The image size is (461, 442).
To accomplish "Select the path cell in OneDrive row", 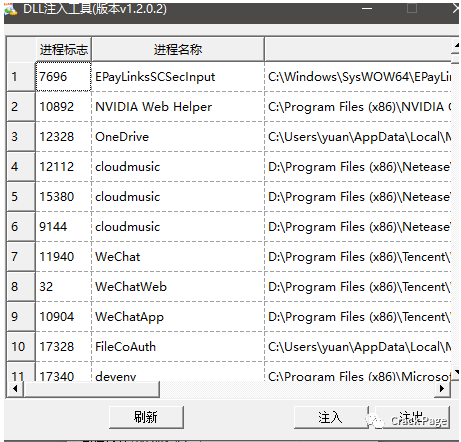I will click(x=358, y=137).
